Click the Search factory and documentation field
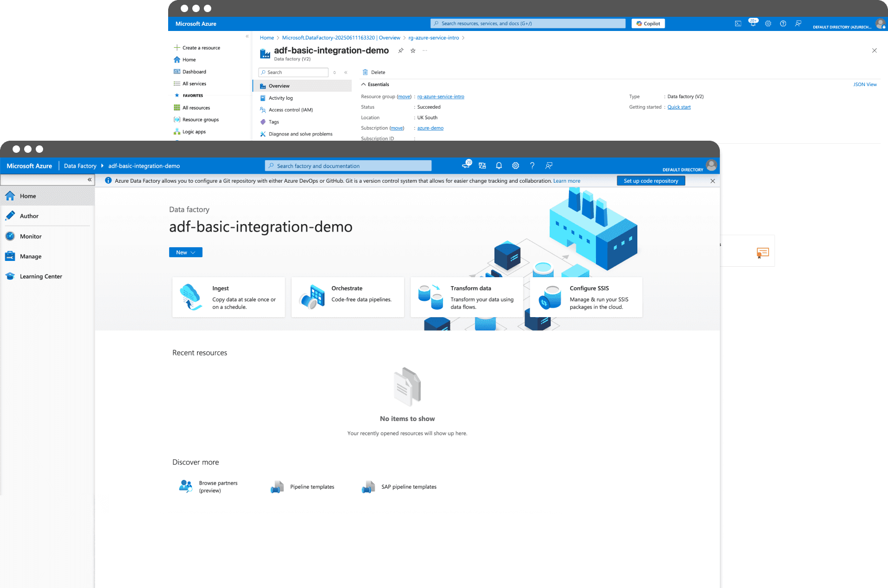This screenshot has height=588, width=888. 348,166
